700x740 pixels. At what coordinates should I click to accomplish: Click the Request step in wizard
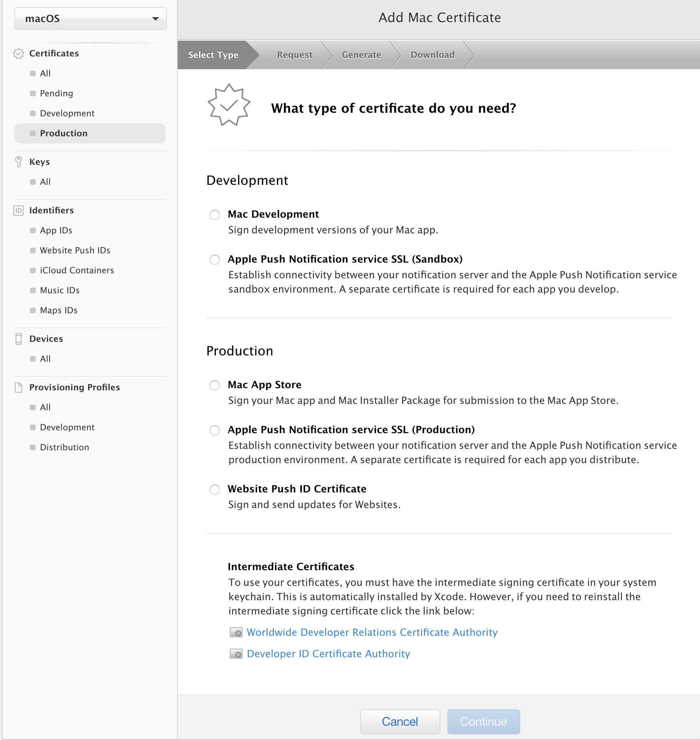pos(295,55)
